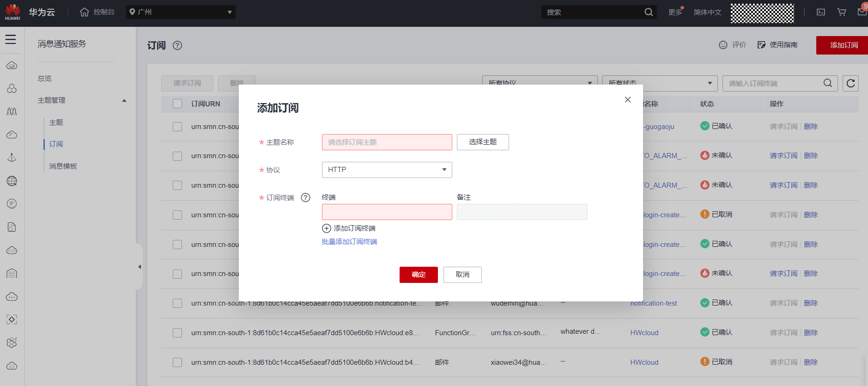868x386 pixels.
Task: Open the sailboat-shaped sidebar icon
Action: [12, 158]
